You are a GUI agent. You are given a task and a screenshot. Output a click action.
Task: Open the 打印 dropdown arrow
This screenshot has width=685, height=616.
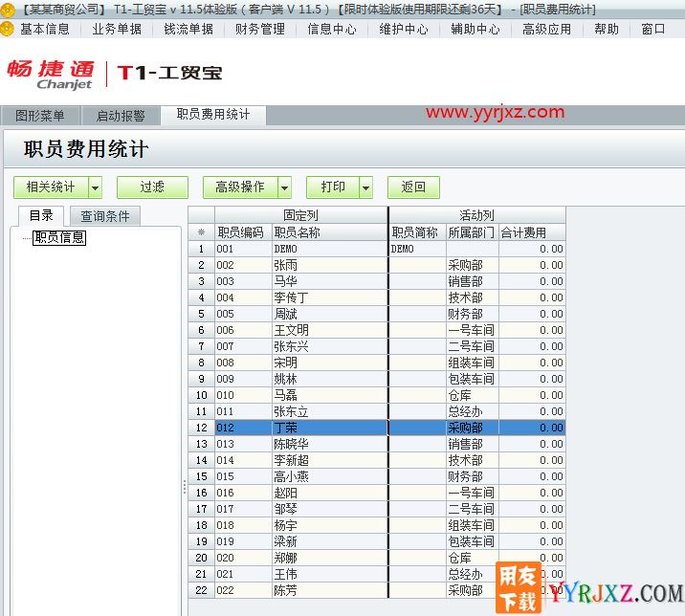click(x=365, y=187)
